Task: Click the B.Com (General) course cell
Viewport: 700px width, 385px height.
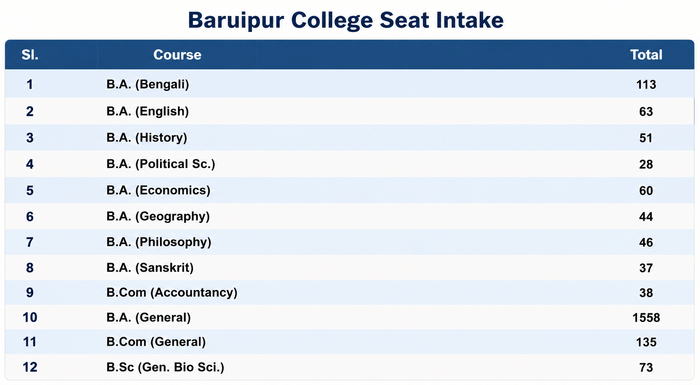Action: point(156,342)
